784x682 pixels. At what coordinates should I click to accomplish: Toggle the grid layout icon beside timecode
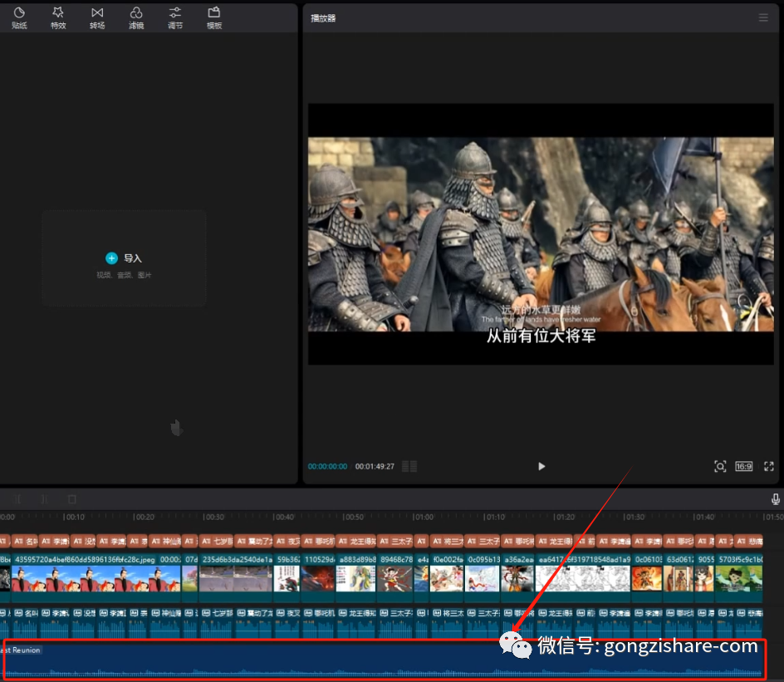click(409, 467)
